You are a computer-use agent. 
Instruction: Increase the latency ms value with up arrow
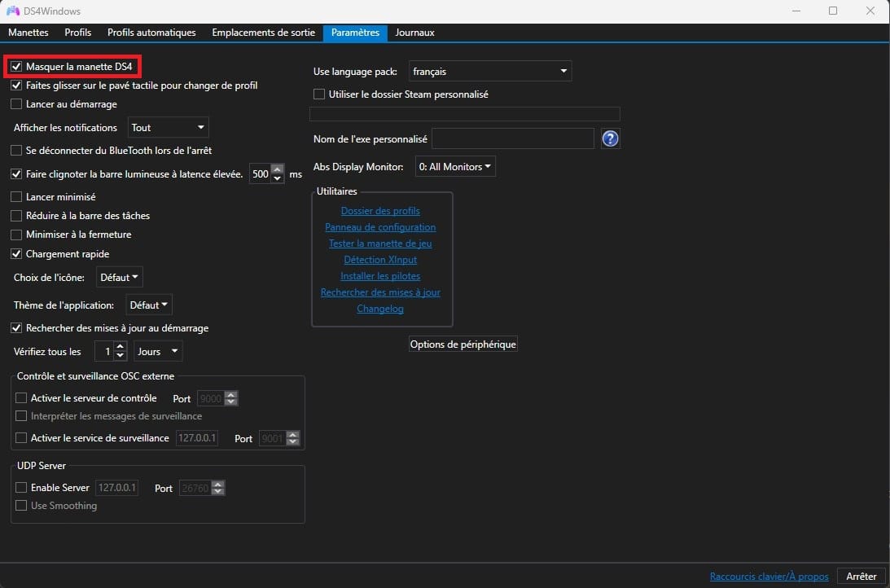(277, 169)
